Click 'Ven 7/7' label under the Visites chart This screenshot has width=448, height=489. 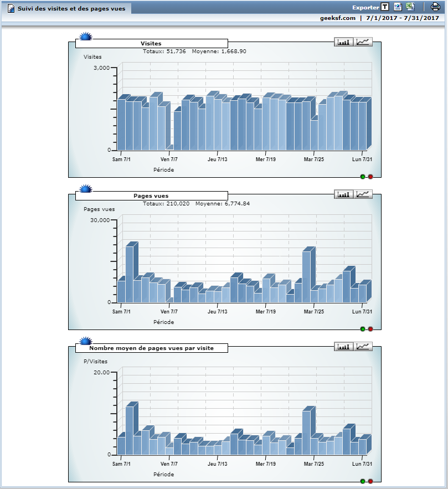pyautogui.click(x=169, y=159)
